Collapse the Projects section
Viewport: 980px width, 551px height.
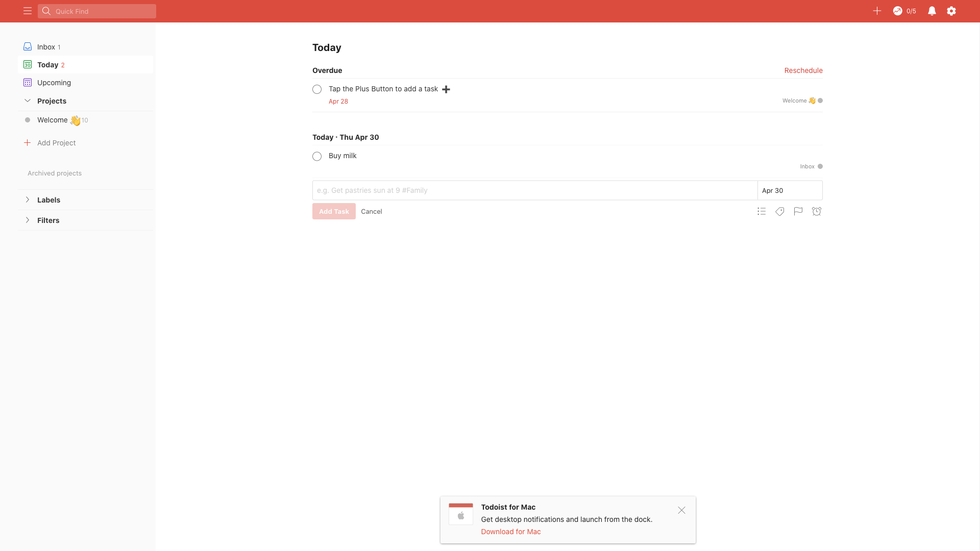tap(28, 101)
